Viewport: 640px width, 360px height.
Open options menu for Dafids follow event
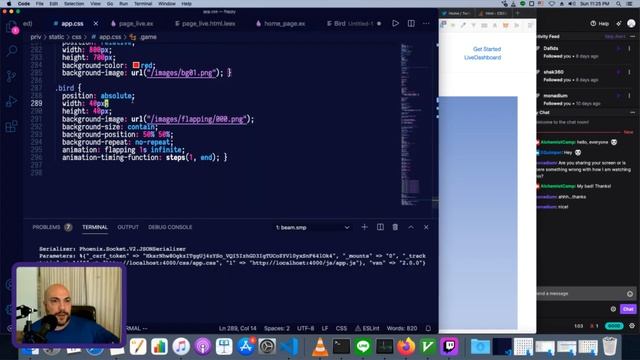629,48
